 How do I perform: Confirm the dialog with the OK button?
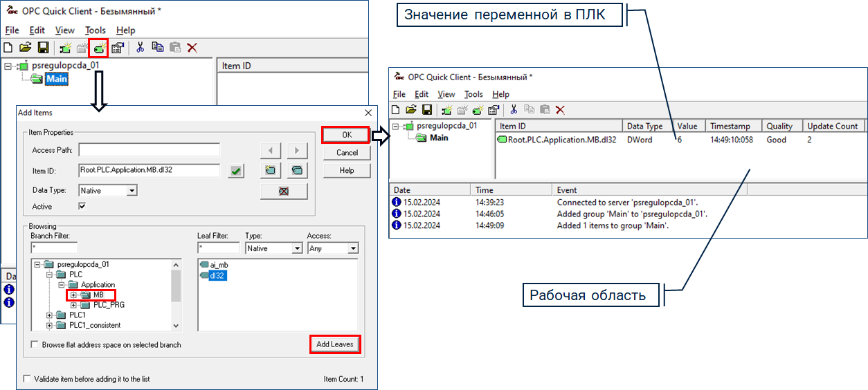coord(347,134)
